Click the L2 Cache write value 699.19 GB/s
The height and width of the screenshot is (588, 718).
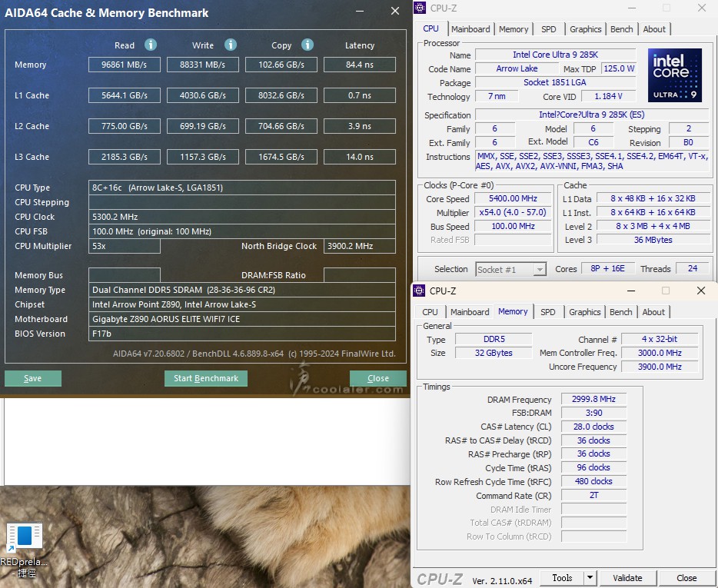click(202, 126)
